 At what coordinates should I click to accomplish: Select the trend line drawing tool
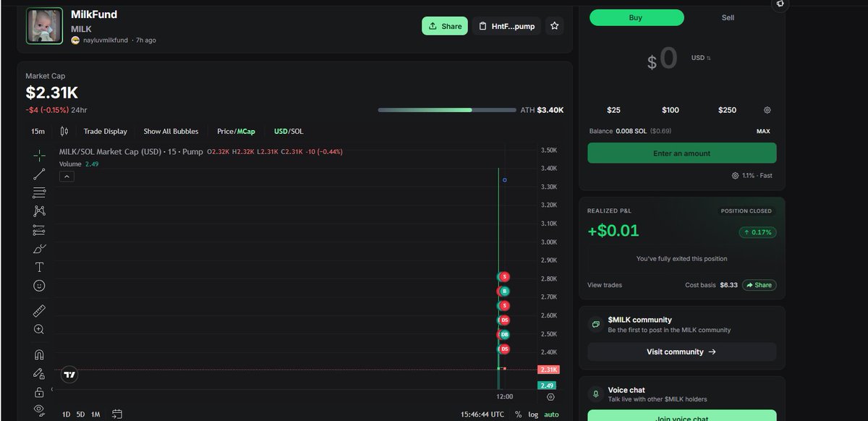coord(39,174)
